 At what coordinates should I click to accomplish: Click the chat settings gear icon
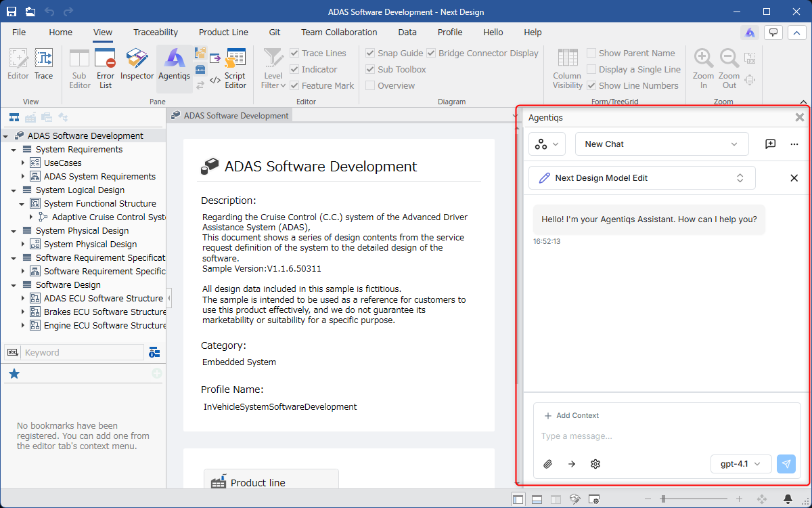pos(595,464)
